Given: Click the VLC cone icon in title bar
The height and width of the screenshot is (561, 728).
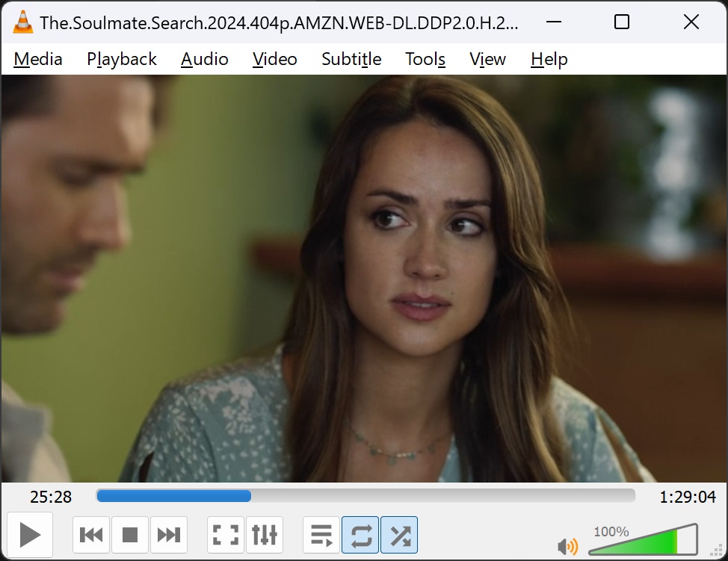Looking at the screenshot, I should click(x=22, y=22).
